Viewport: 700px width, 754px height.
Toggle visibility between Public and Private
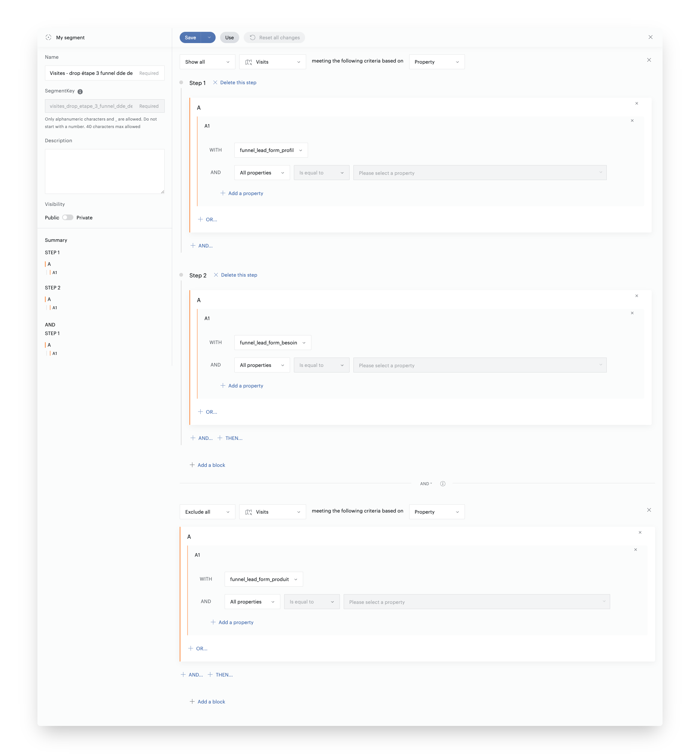tap(68, 218)
